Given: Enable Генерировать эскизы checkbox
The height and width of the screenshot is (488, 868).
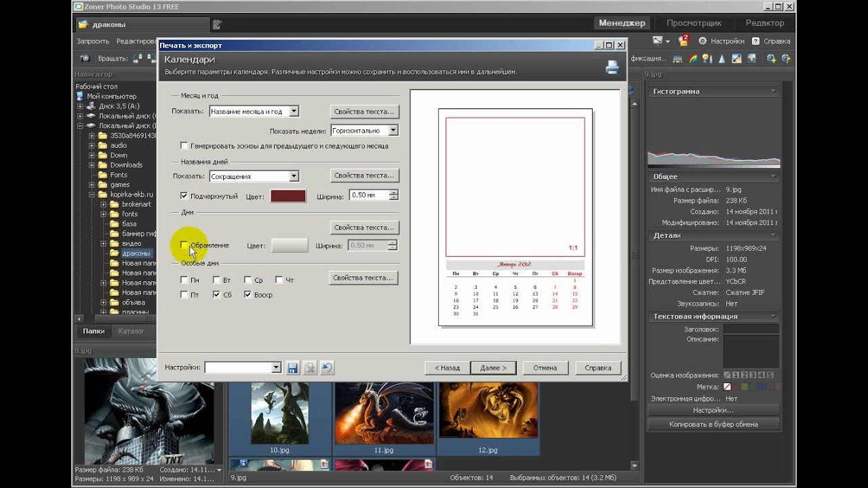Looking at the screenshot, I should (184, 146).
